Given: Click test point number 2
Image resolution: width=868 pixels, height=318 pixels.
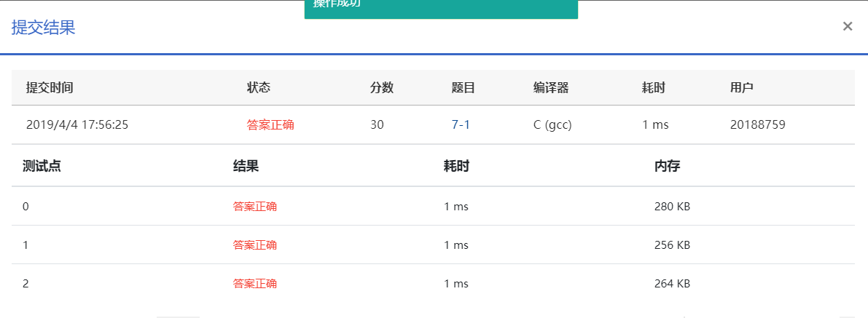Looking at the screenshot, I should pos(26,284).
